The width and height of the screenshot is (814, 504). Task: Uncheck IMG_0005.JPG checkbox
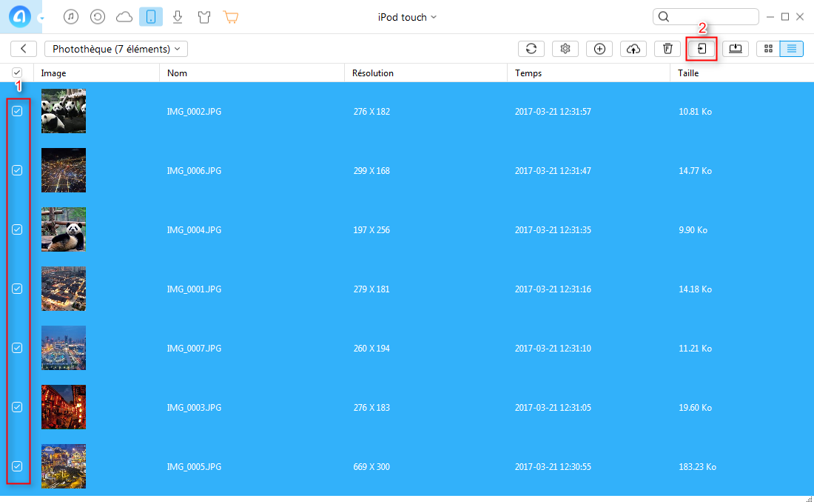pos(17,466)
